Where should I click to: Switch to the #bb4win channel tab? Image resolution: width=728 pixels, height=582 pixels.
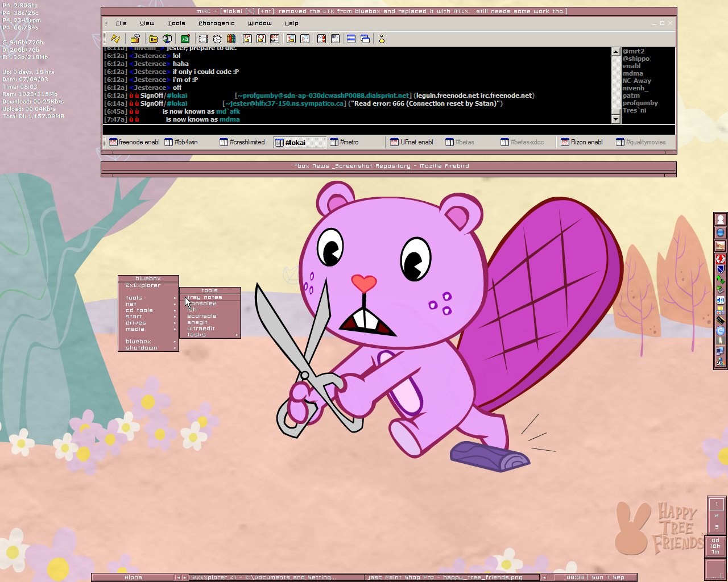(x=189, y=142)
